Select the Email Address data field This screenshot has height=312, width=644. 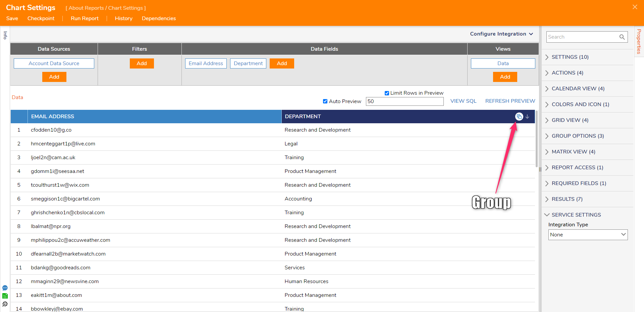pyautogui.click(x=206, y=63)
